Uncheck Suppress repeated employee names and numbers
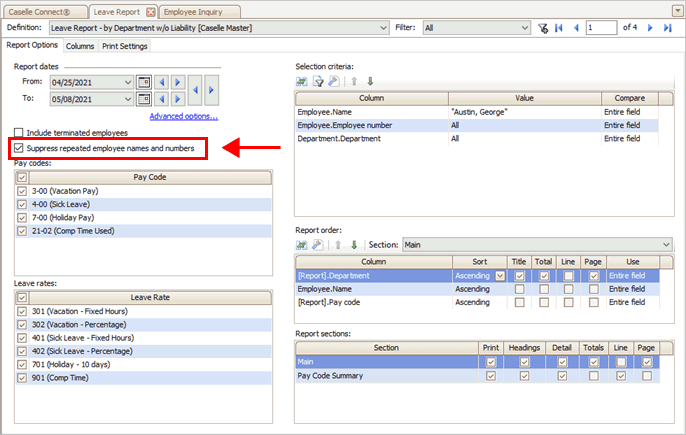 pyautogui.click(x=19, y=149)
